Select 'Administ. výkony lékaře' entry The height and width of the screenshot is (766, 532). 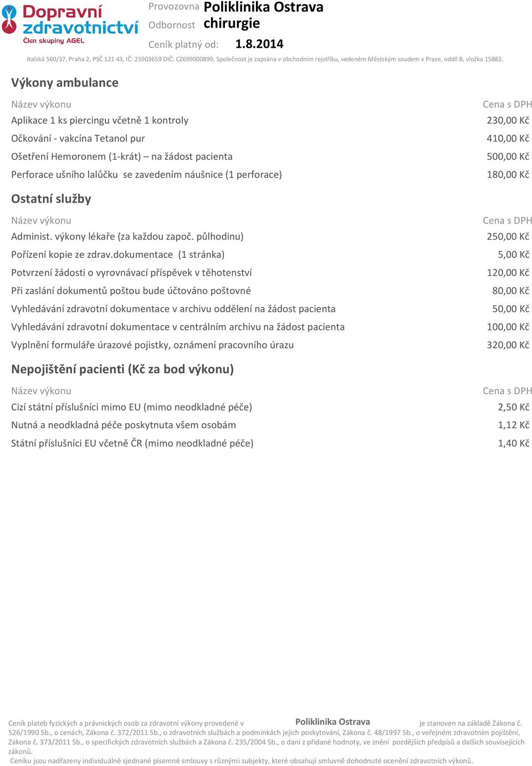127,236
